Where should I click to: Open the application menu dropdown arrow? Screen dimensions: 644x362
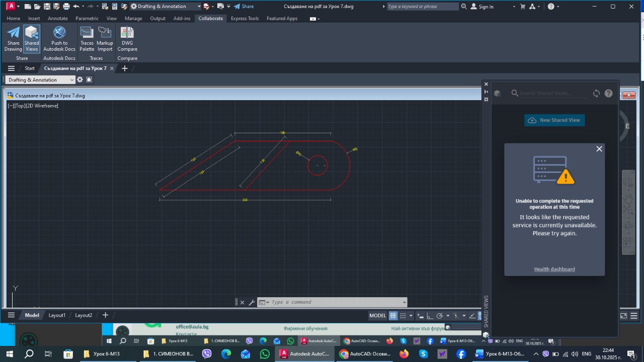pos(19,7)
